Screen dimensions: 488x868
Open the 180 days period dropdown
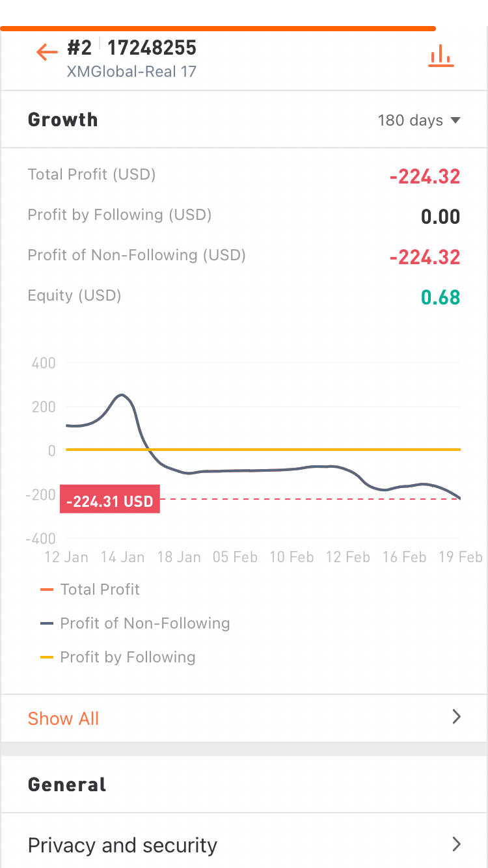(x=418, y=120)
